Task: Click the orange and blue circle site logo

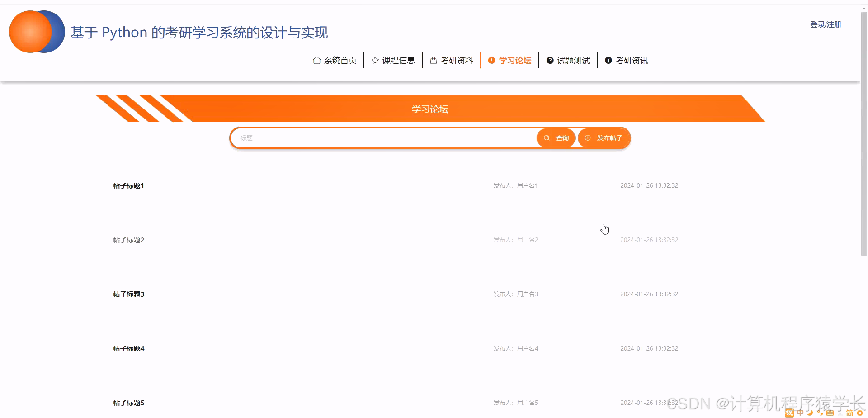Action: pyautogui.click(x=37, y=32)
